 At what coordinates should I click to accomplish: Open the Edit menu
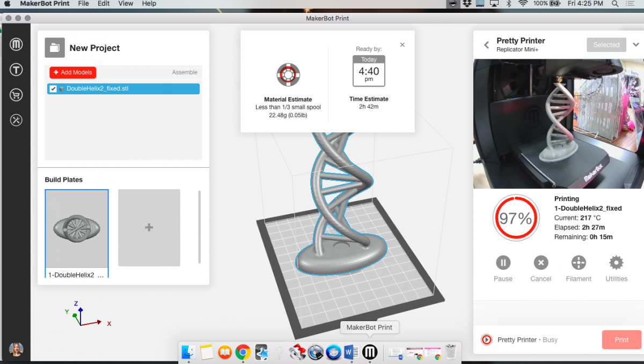click(104, 4)
